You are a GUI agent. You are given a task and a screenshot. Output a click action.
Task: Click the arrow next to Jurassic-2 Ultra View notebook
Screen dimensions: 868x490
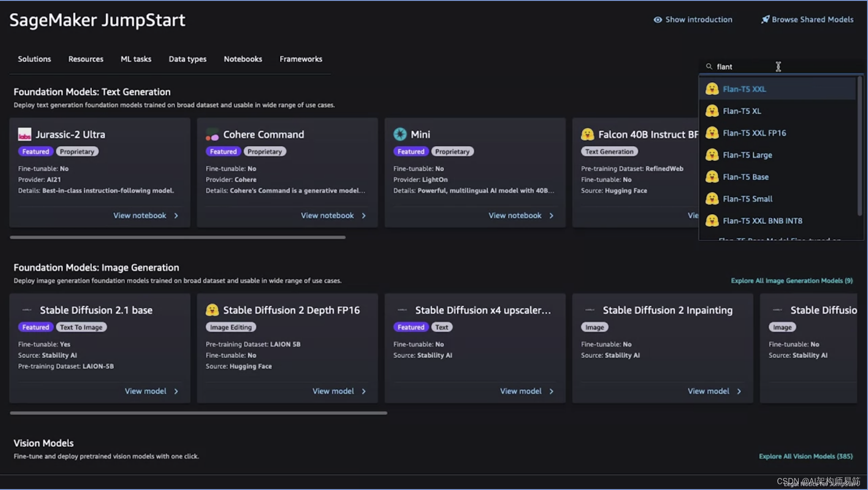[176, 216]
